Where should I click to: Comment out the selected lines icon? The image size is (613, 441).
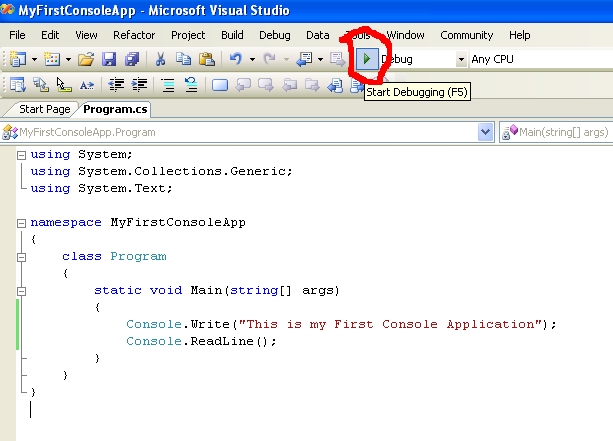168,85
